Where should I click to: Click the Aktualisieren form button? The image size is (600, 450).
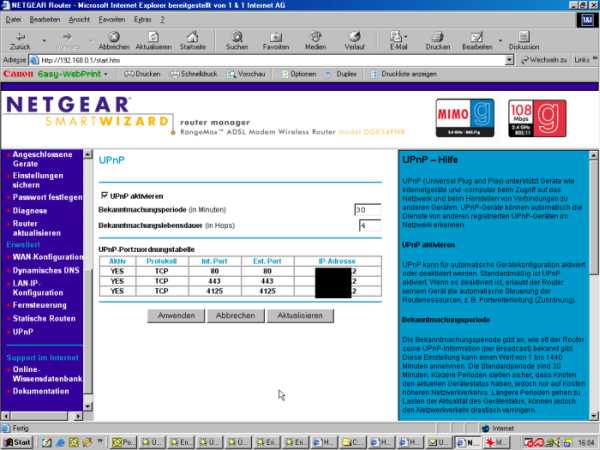300,316
